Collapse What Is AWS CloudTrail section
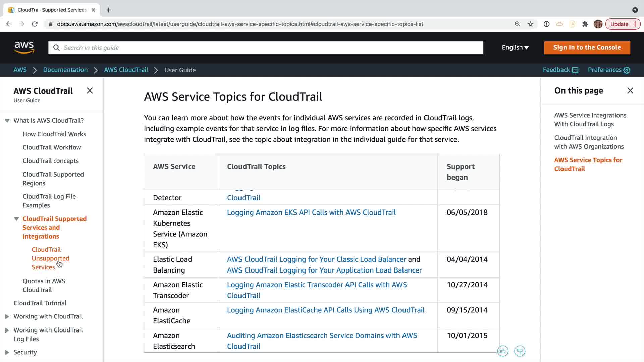The height and width of the screenshot is (362, 644). click(x=7, y=120)
